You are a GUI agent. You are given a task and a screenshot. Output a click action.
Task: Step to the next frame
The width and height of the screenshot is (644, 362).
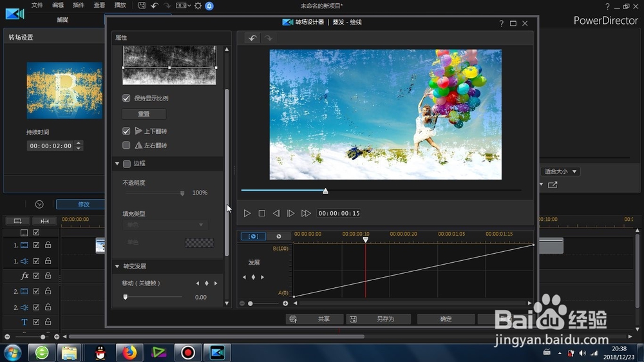291,213
